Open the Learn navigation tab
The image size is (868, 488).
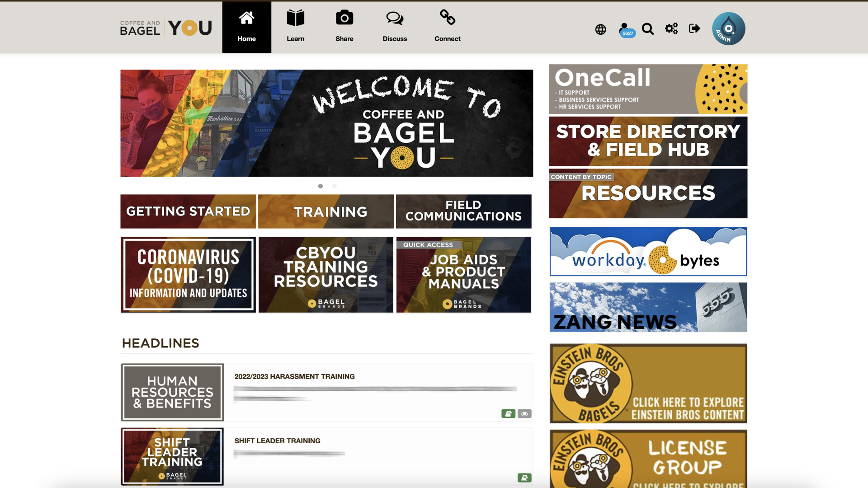(x=295, y=27)
